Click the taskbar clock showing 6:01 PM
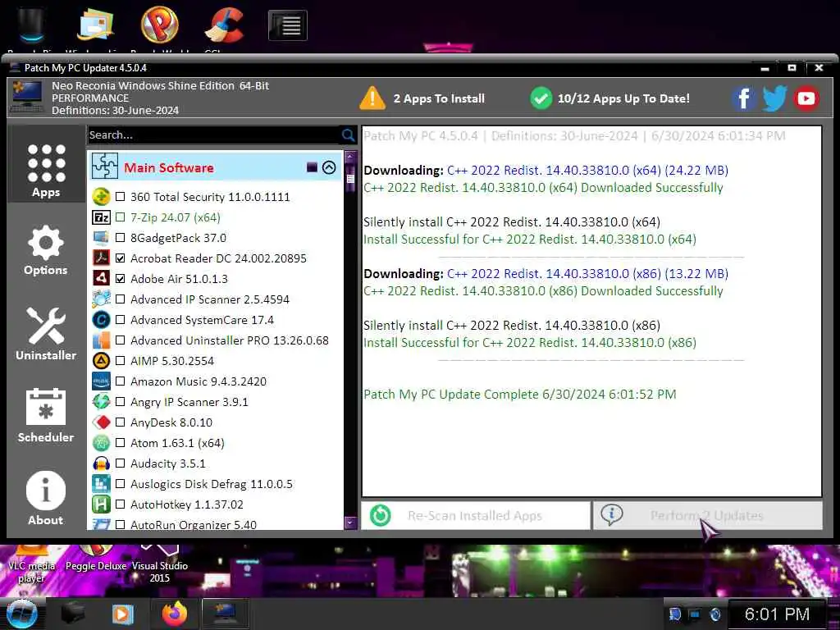This screenshot has width=840, height=630. tap(777, 614)
